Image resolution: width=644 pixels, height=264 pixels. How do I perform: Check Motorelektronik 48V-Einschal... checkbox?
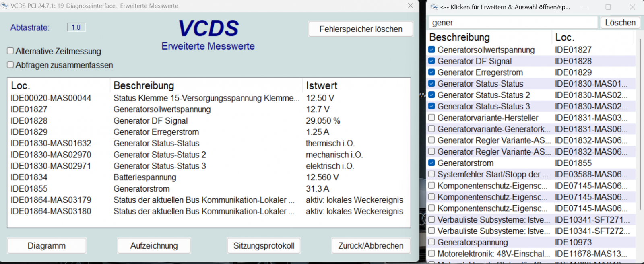[x=431, y=254]
